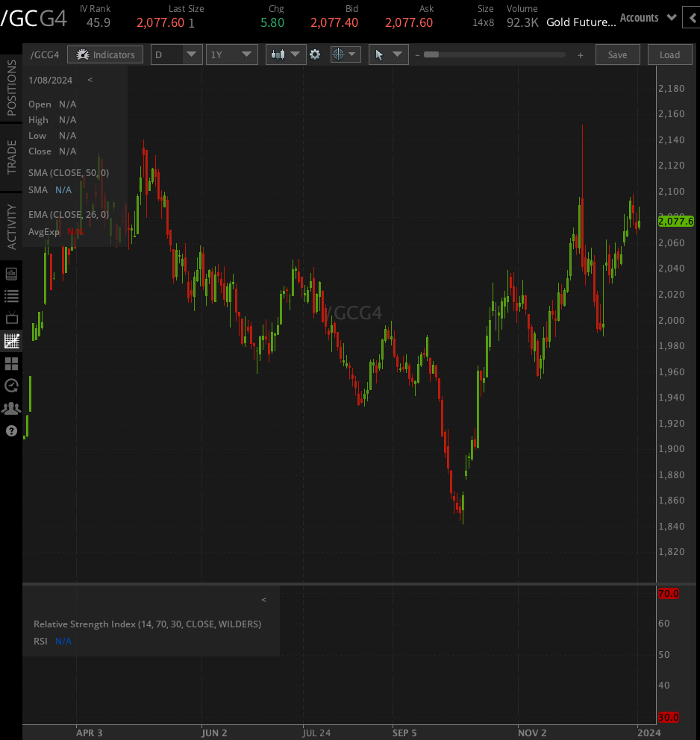Open the list view sidebar icon
The height and width of the screenshot is (740, 700).
pos(11,296)
